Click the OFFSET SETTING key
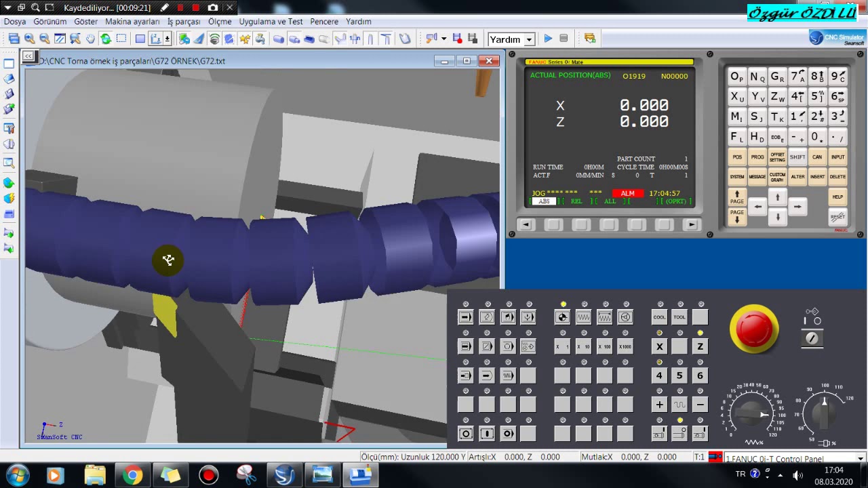Image resolution: width=868 pixels, height=488 pixels. click(x=777, y=157)
